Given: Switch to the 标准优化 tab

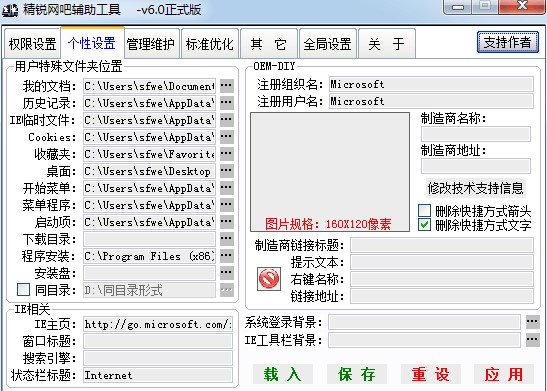Looking at the screenshot, I should pos(210,44).
